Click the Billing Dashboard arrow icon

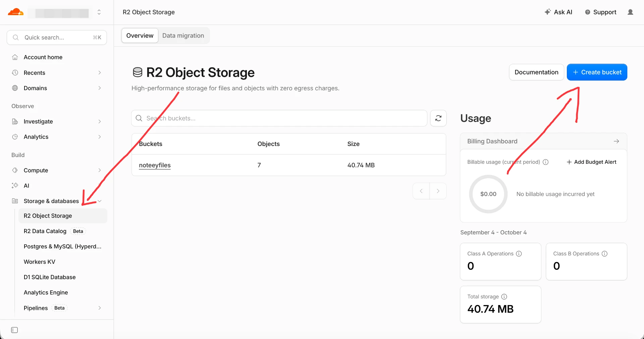pos(616,141)
